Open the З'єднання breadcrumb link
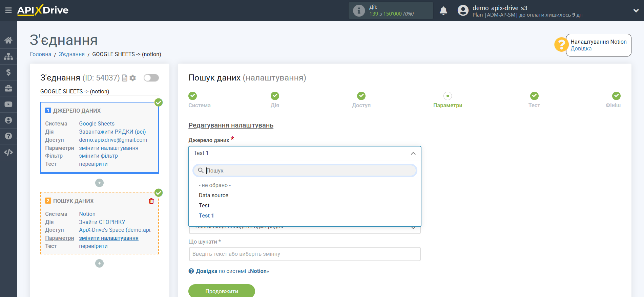Viewport: 644px width, 297px height. pyautogui.click(x=71, y=54)
